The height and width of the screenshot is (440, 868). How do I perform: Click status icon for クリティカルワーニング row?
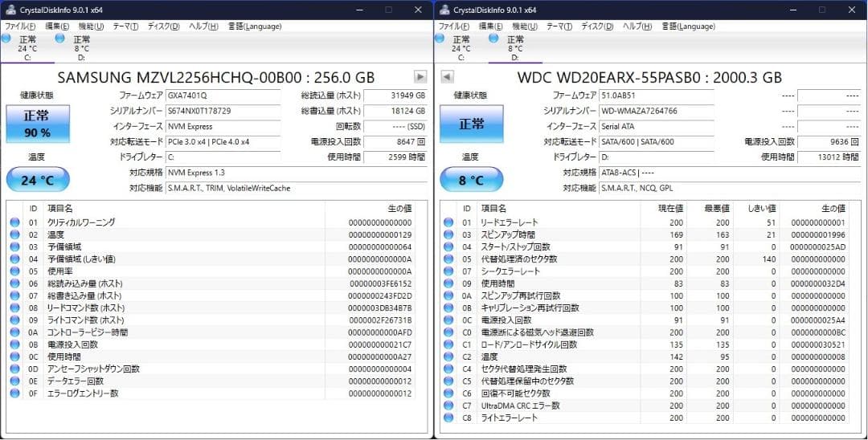tap(15, 222)
